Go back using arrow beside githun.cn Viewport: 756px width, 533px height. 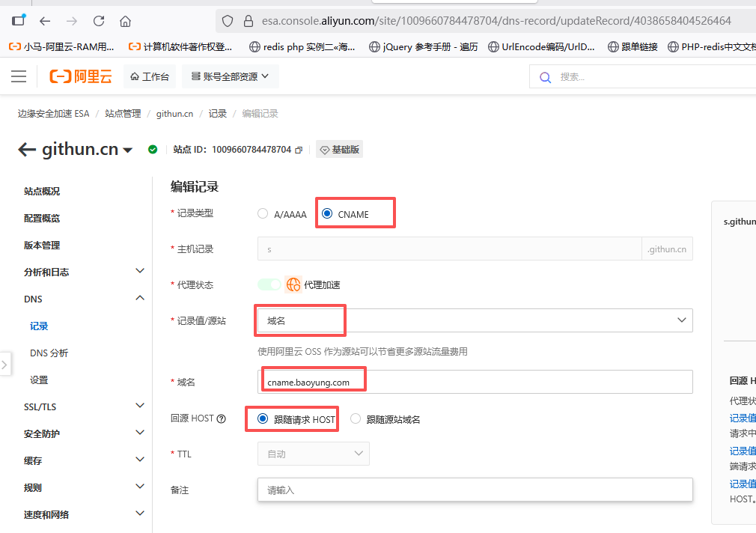tap(27, 150)
